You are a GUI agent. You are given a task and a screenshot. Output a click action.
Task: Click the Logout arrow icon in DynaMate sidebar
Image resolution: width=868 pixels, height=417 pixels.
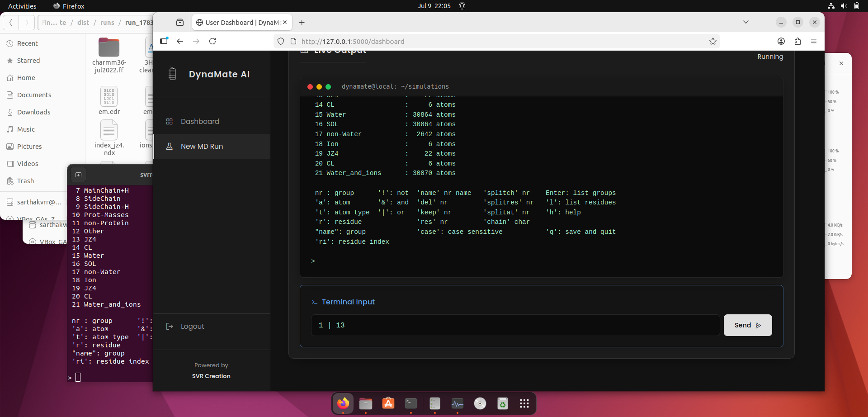coord(170,327)
